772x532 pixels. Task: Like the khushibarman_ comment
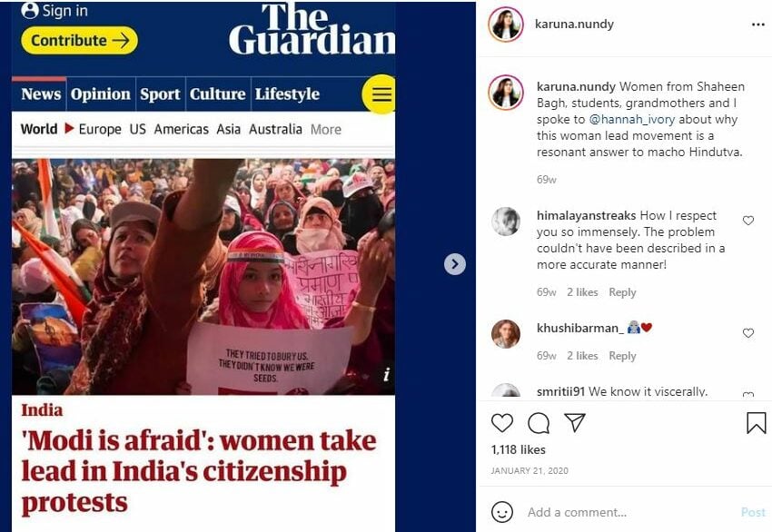747,333
